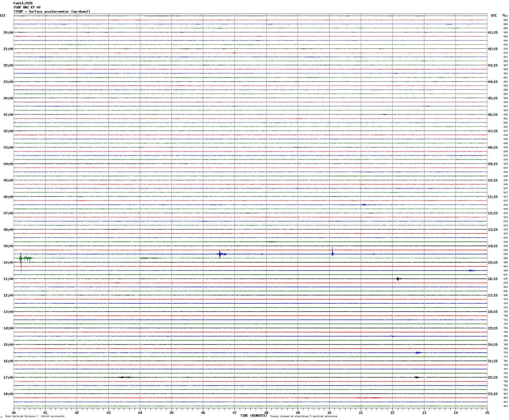Click the large green spike near minute 00
This screenshot has width=509, height=420.
(21, 258)
